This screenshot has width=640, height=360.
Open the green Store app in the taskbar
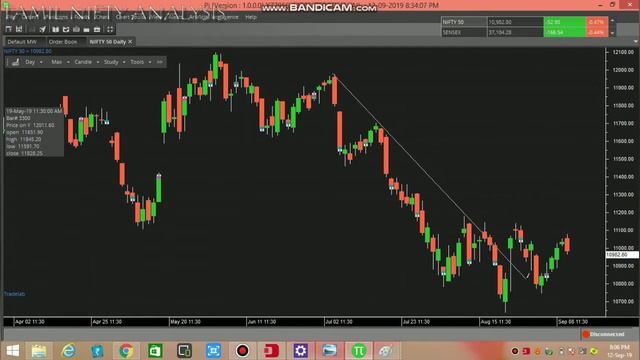coord(155,351)
